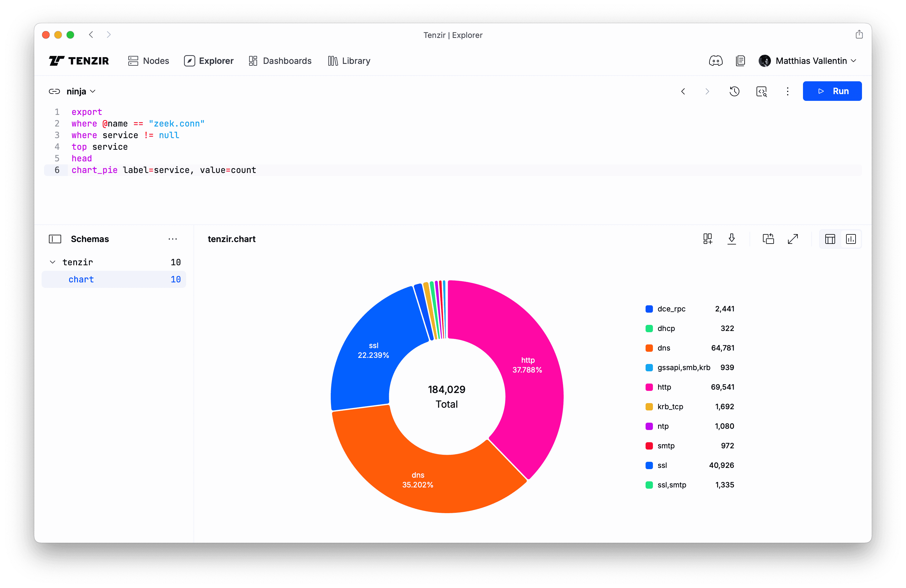The width and height of the screenshot is (906, 588).
Task: Collapse the tenzir schema group
Action: click(53, 262)
